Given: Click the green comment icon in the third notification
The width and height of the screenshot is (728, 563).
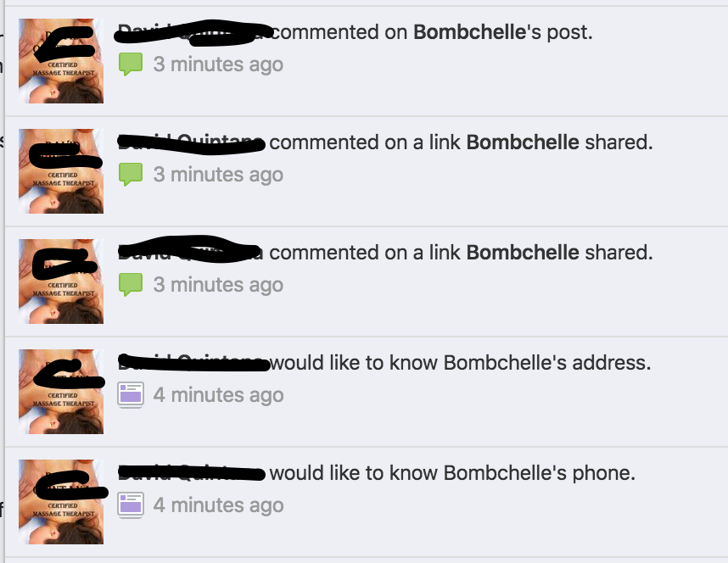Looking at the screenshot, I should (x=131, y=285).
